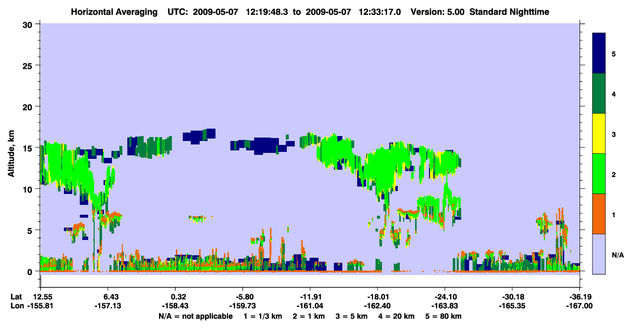
Task: Click the '1 = 1/3 km' legend text
Action: click(263, 316)
